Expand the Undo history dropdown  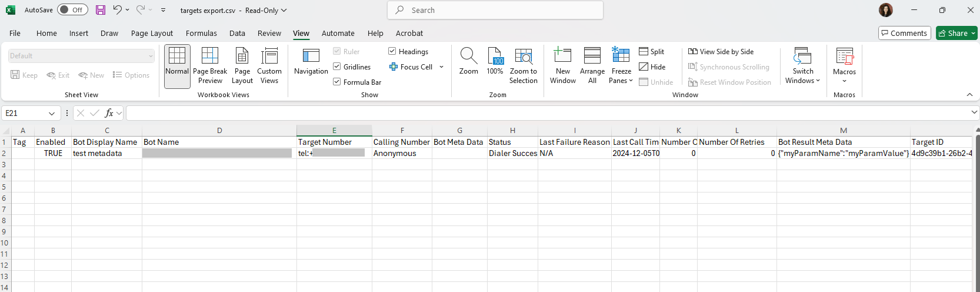tap(127, 10)
